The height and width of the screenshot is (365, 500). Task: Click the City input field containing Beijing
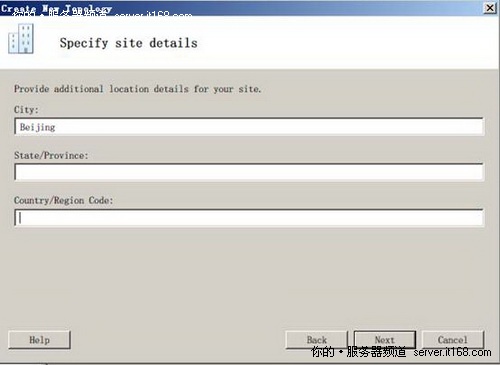point(249,127)
